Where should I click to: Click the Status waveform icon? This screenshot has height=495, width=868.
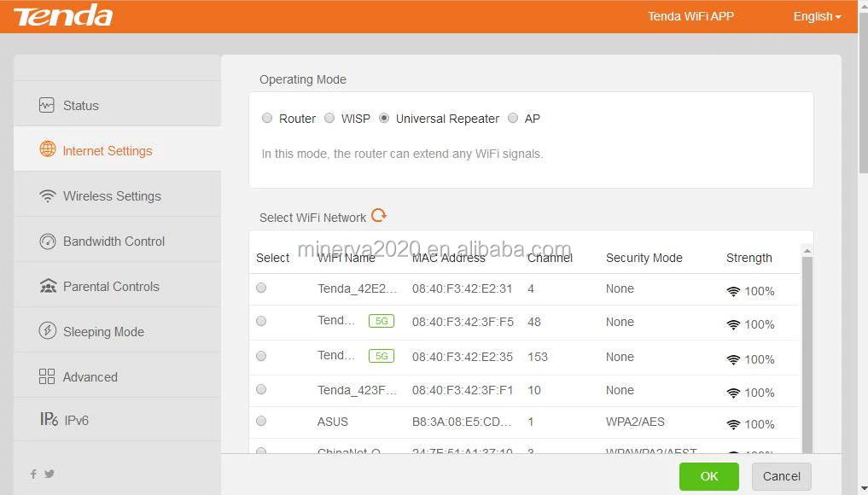pyautogui.click(x=47, y=105)
